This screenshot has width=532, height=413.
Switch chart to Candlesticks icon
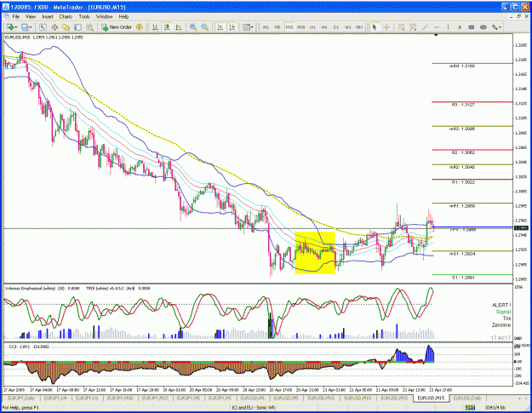tap(167, 27)
